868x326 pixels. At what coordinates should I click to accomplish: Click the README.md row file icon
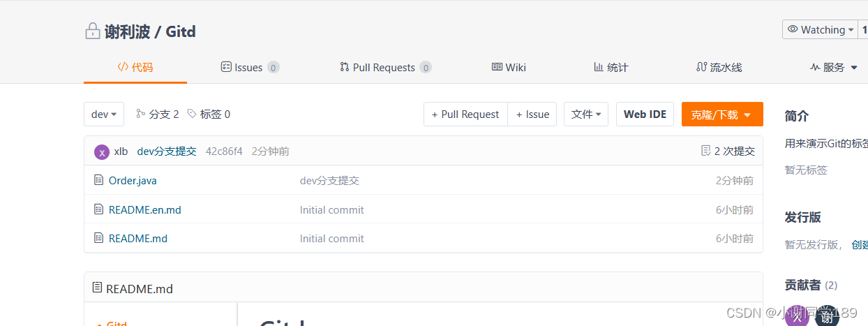pyautogui.click(x=98, y=237)
